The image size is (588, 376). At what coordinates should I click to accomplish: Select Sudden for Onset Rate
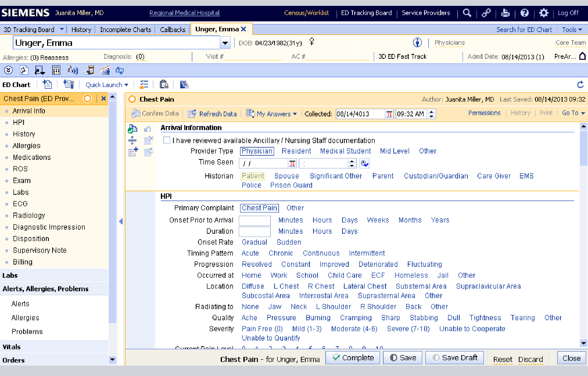pos(289,242)
